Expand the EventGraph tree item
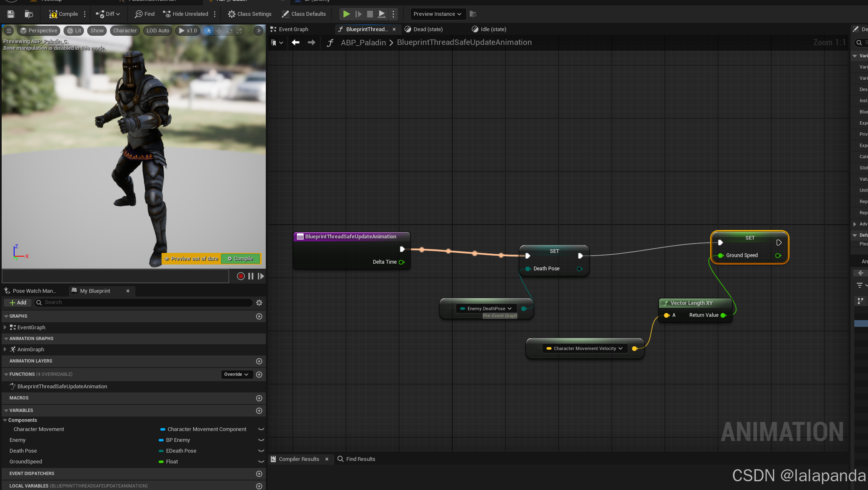The image size is (868, 490). [5, 328]
